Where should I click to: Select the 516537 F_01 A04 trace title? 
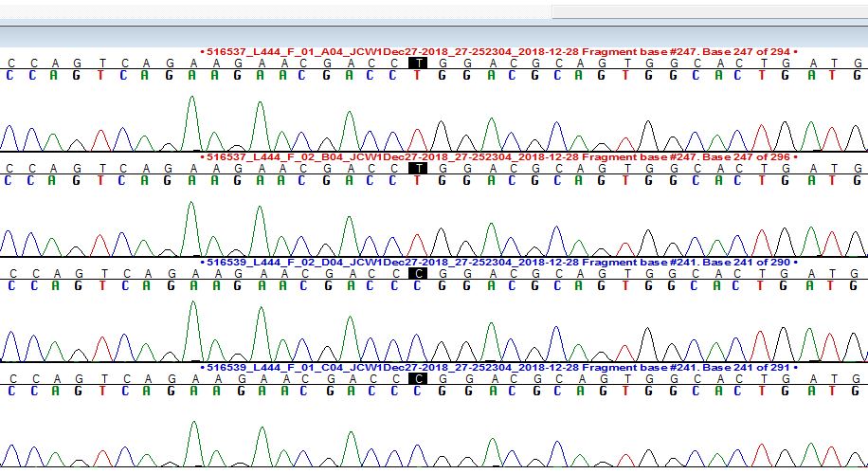[498, 51]
